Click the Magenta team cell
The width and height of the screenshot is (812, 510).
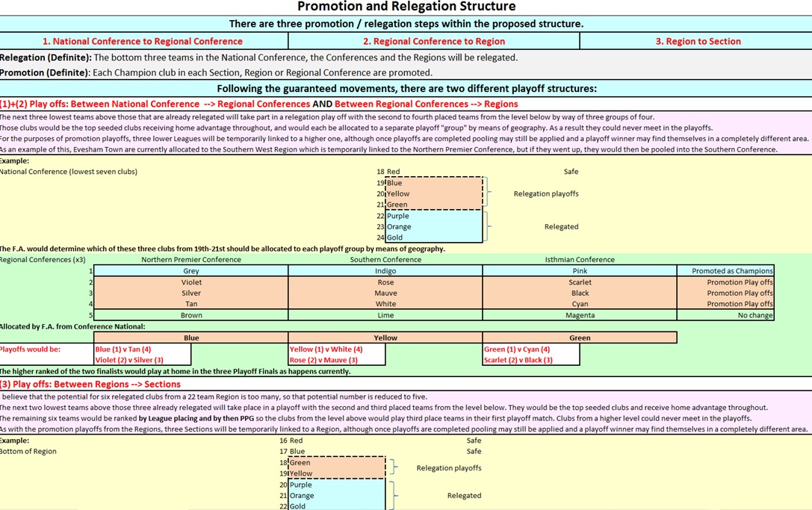(580, 315)
